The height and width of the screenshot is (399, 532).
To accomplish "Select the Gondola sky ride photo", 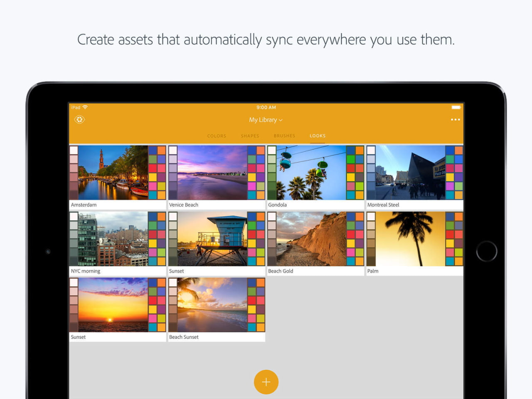I will click(311, 172).
